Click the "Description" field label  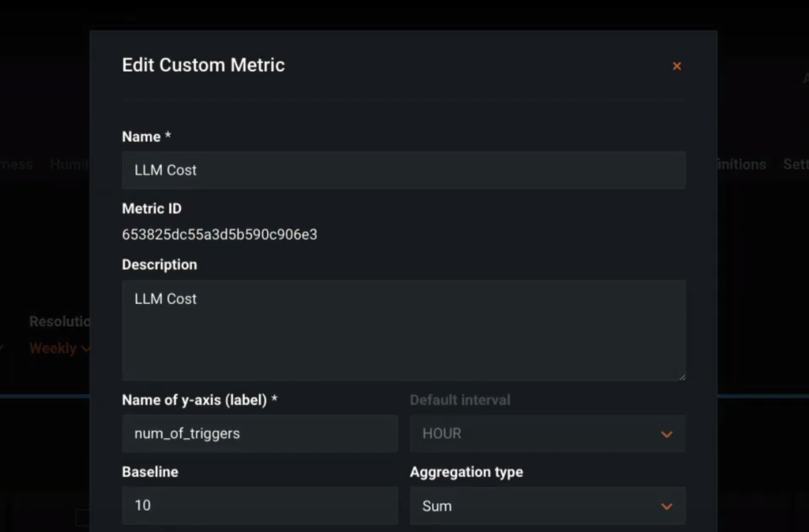[160, 264]
